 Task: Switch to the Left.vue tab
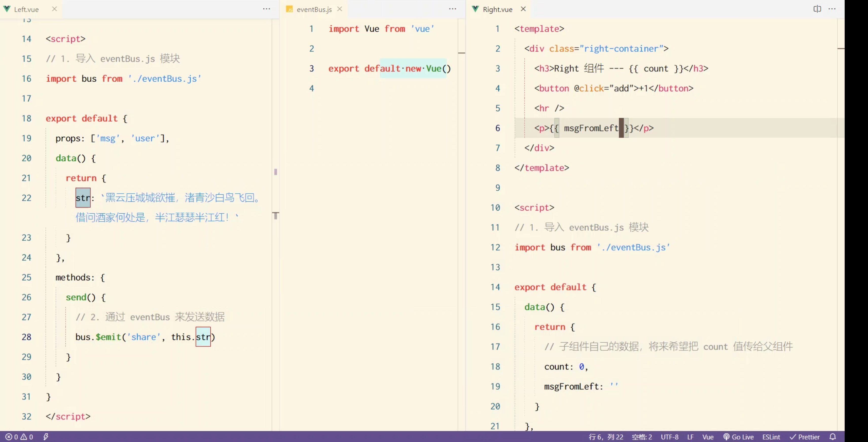click(x=26, y=9)
